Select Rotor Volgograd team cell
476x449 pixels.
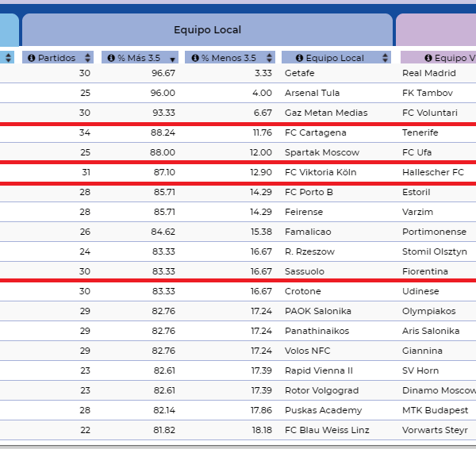pyautogui.click(x=322, y=390)
